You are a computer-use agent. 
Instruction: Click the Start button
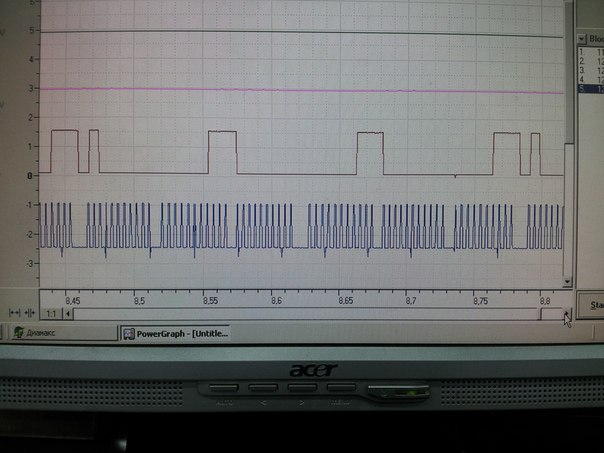click(591, 305)
